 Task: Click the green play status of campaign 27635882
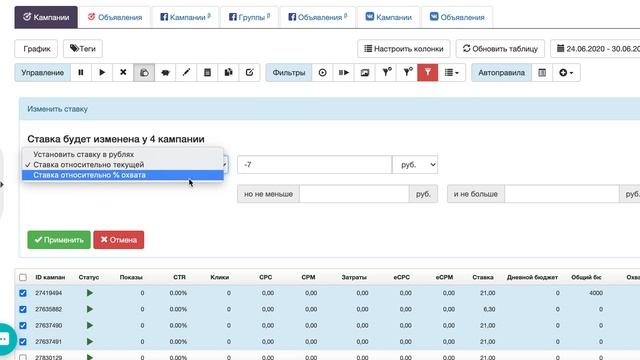click(x=90, y=309)
